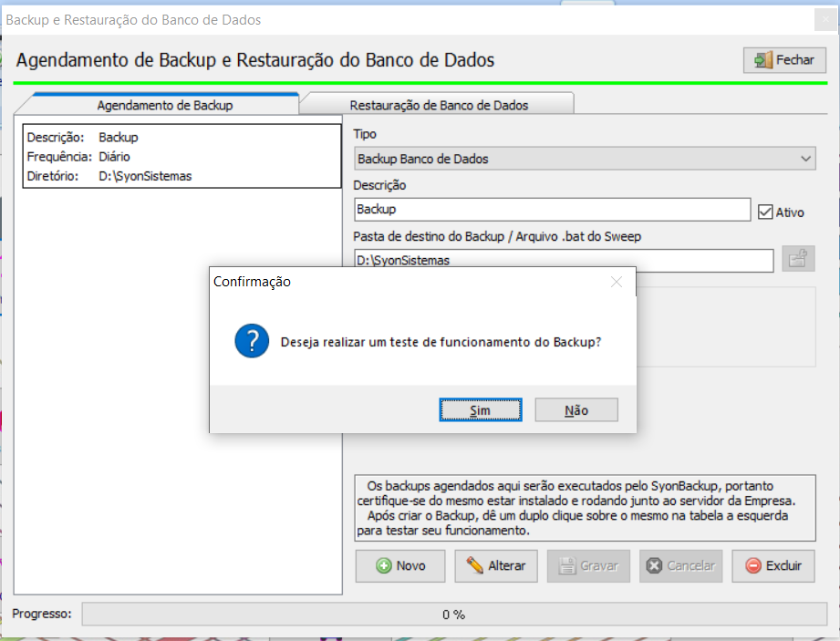Open the Tipo dropdown showing Backup Banco de Dados
This screenshot has height=641, width=840.
click(x=806, y=158)
